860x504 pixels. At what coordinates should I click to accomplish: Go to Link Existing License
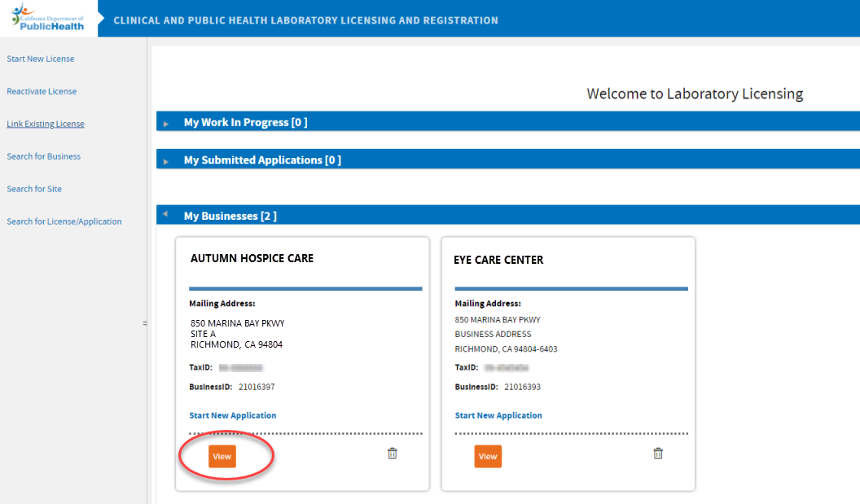pos(46,124)
